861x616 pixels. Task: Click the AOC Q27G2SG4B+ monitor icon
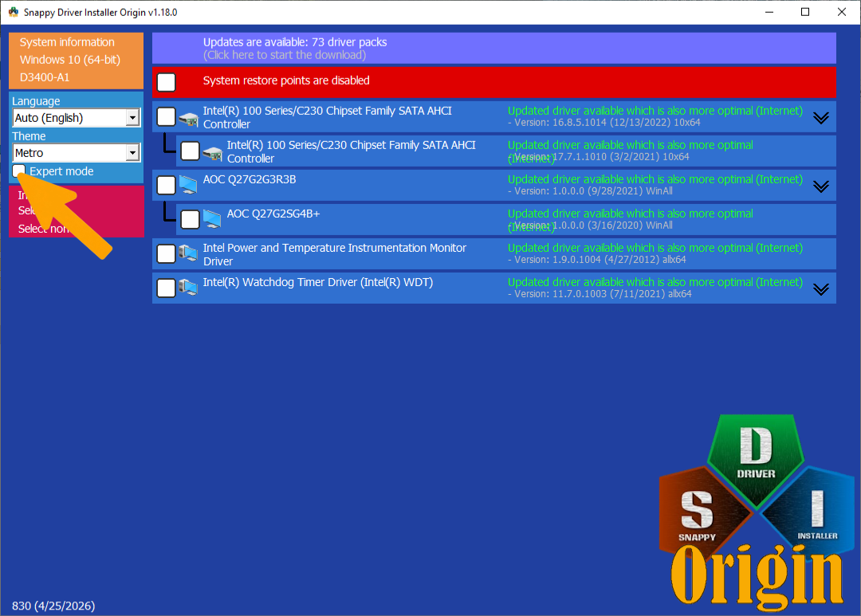212,220
